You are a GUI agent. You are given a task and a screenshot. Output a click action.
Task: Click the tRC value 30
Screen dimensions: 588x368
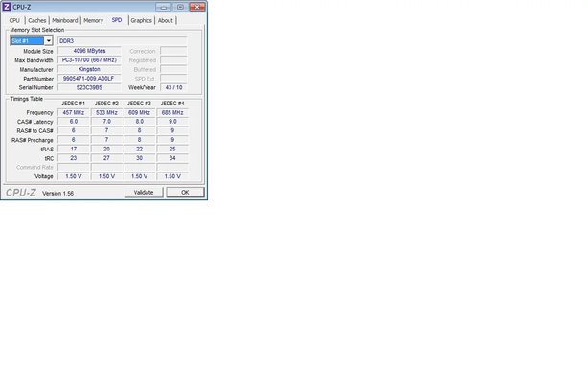(139, 158)
